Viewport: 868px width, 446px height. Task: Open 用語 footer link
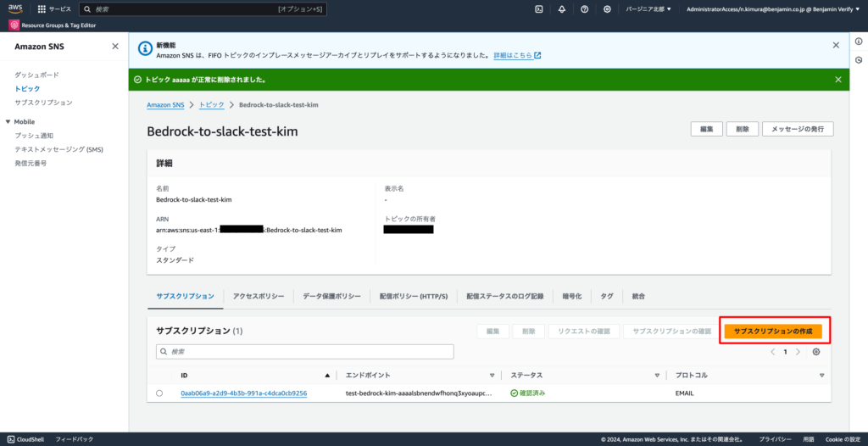click(808, 439)
